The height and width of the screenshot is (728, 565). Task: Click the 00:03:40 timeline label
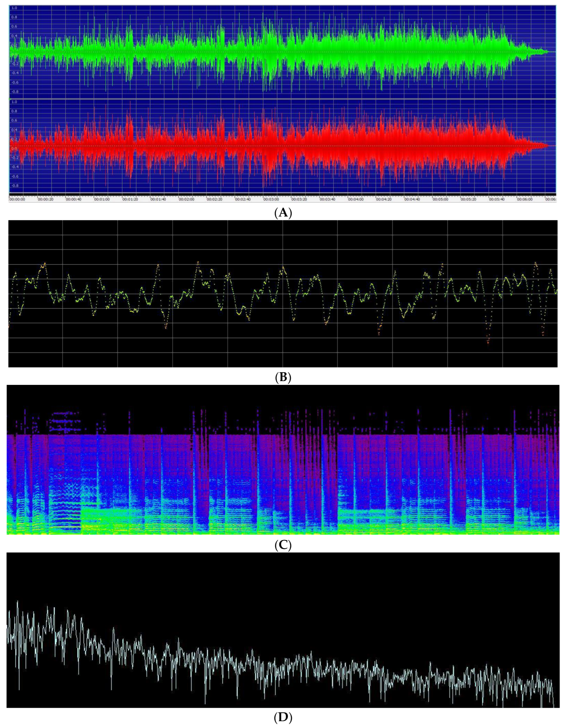coord(327,199)
